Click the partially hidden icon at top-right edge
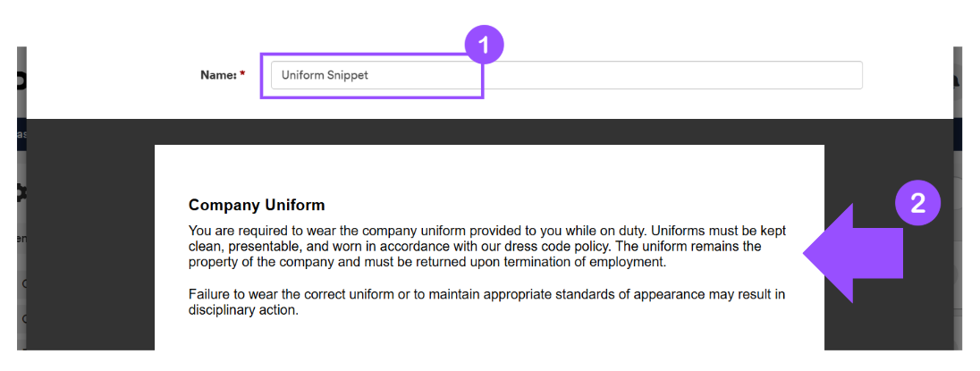The height and width of the screenshot is (371, 980). (957, 81)
